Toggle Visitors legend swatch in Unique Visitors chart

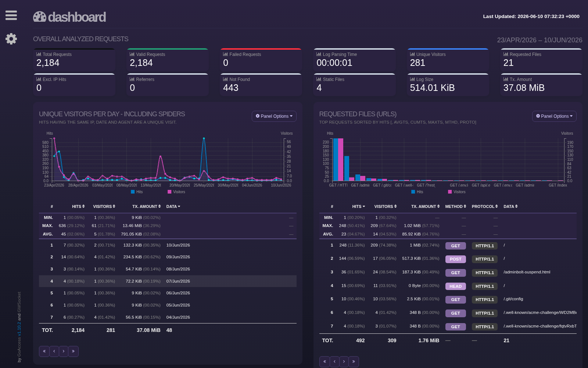(x=169, y=192)
